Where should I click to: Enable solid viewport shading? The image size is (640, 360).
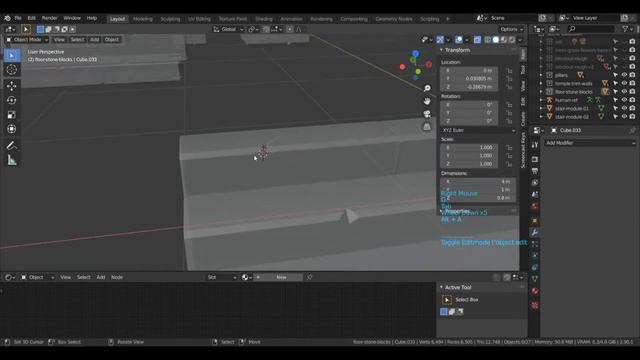[x=496, y=40]
